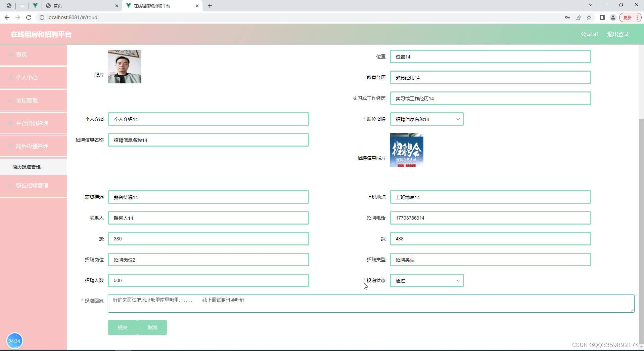
Task: Click the address bar URL
Action: pyautogui.click(x=73, y=17)
